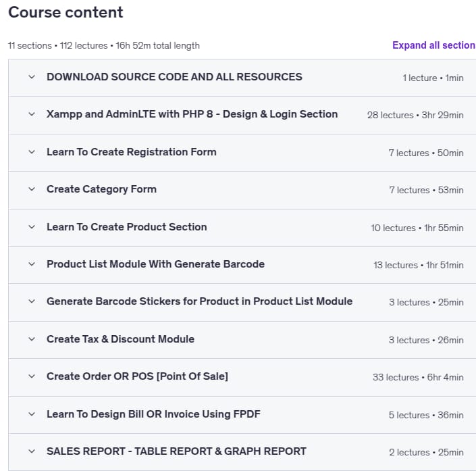Open SALES REPORT - TABLE REPORT & GRAPH REPORT title

[176, 451]
